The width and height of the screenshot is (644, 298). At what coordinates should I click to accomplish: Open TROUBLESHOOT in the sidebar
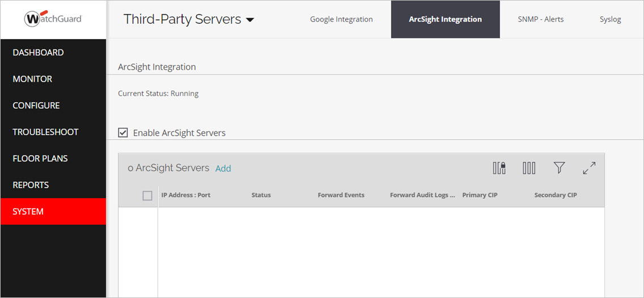point(53,132)
